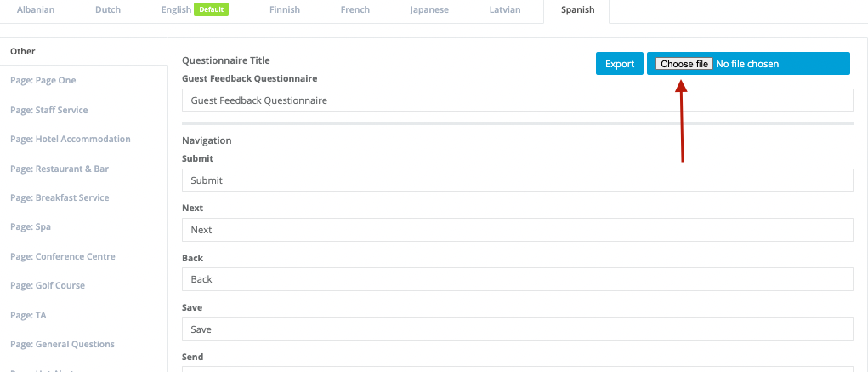This screenshot has height=372, width=868.
Task: Focus the Next translation input field
Action: 518,230
